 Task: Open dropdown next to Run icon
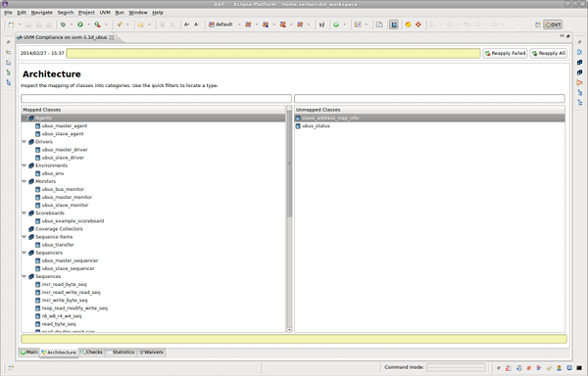coord(88,24)
